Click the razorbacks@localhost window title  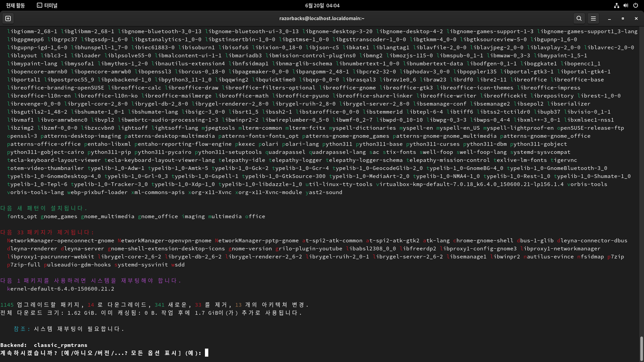(x=322, y=18)
